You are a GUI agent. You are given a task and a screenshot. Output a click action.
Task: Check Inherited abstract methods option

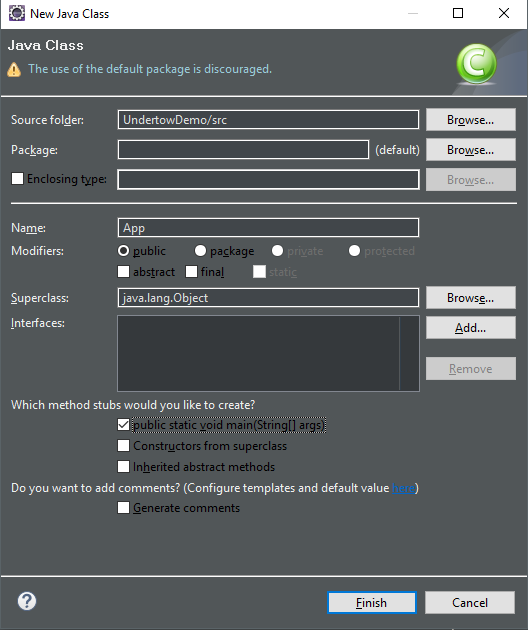(x=123, y=466)
